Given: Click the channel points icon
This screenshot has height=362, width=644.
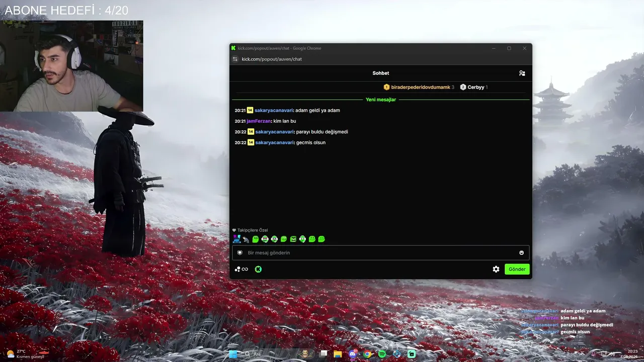Looking at the screenshot, I should tap(242, 269).
